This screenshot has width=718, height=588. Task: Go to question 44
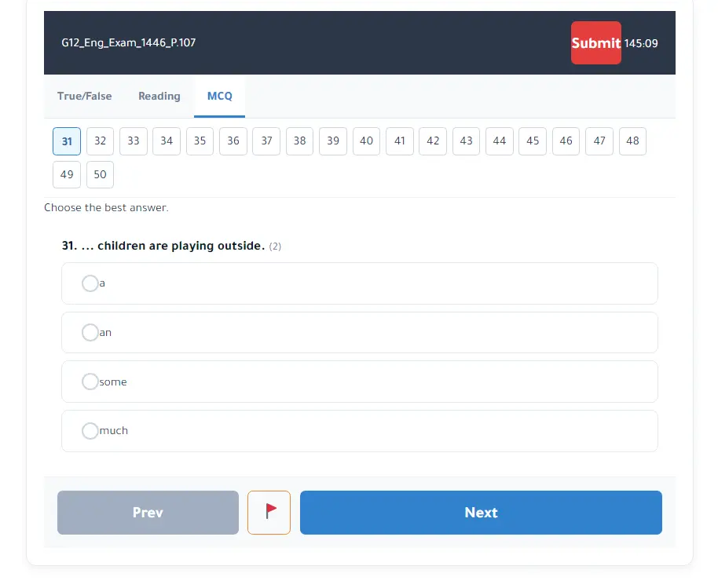pyautogui.click(x=500, y=141)
